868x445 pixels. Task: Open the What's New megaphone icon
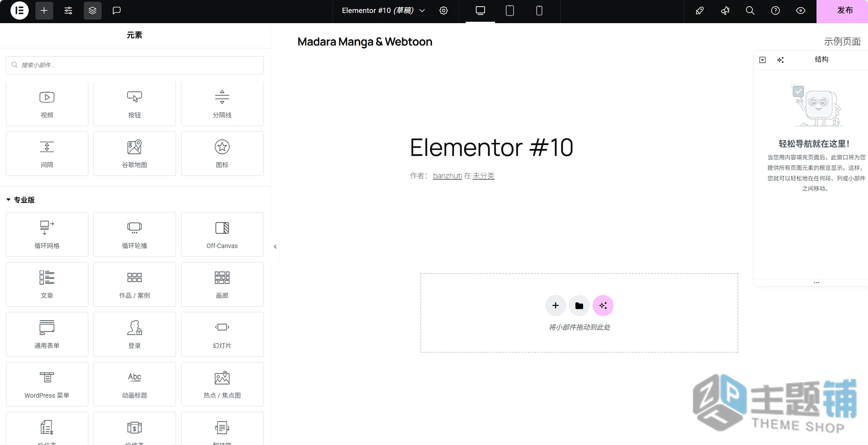725,11
